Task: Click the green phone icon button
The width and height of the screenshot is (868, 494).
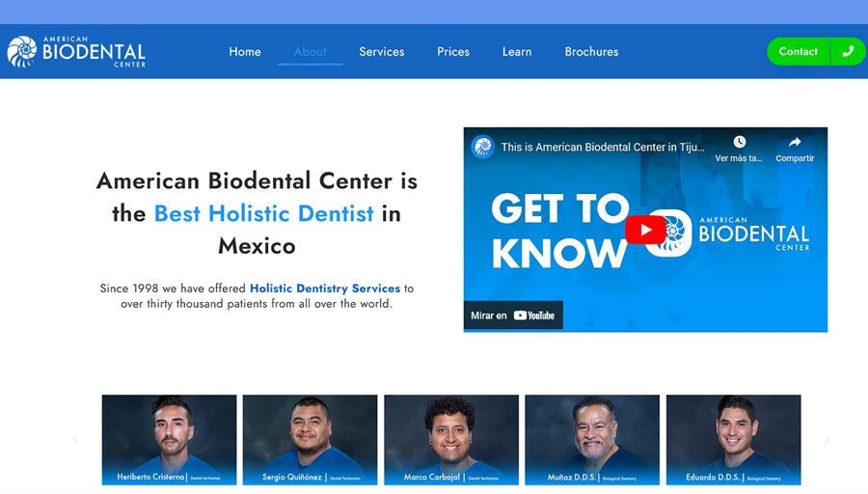Action: 848,52
